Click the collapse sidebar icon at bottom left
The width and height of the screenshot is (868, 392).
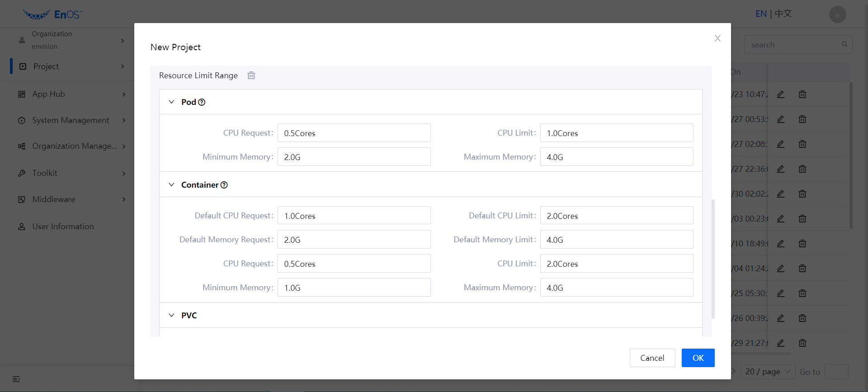click(x=16, y=379)
